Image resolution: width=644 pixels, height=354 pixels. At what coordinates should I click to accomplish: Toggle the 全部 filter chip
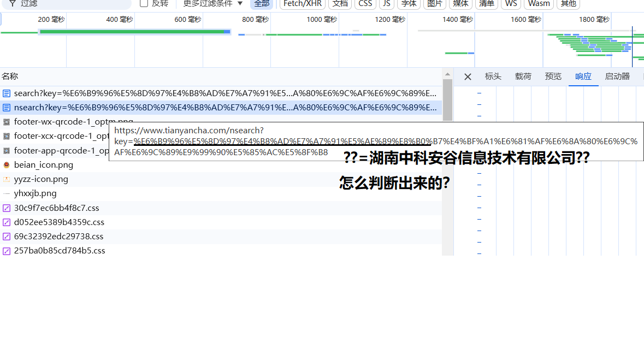[262, 4]
